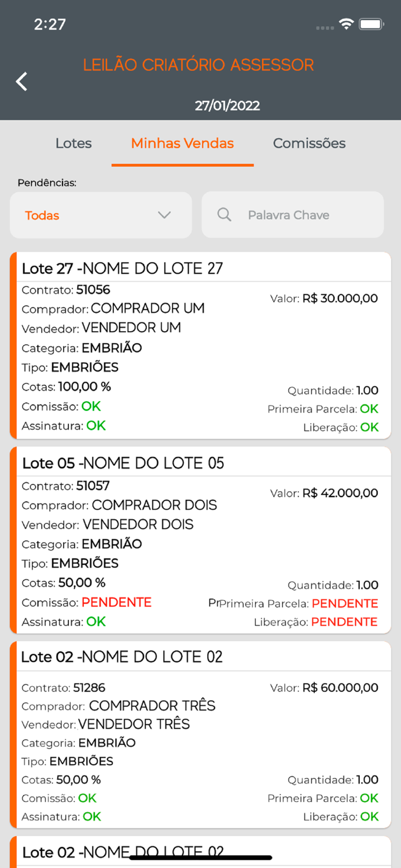Tap the battery icon in the status bar
The image size is (401, 868).
point(370,24)
